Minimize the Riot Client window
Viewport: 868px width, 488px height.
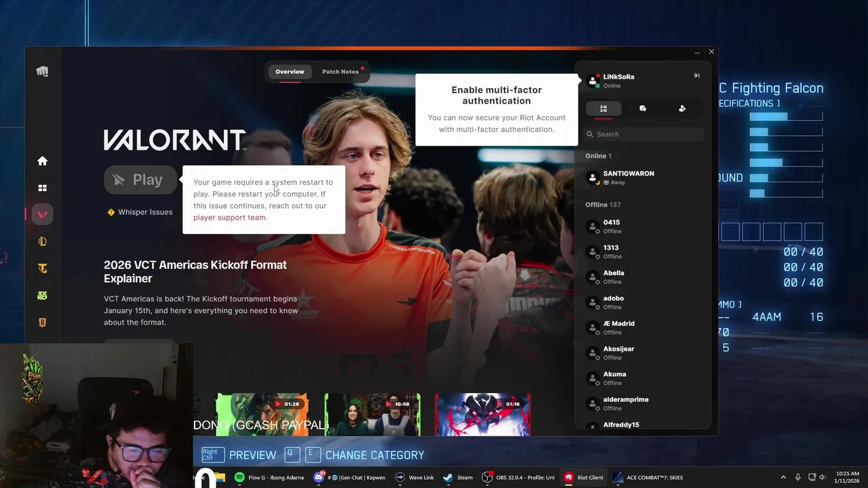pyautogui.click(x=697, y=52)
